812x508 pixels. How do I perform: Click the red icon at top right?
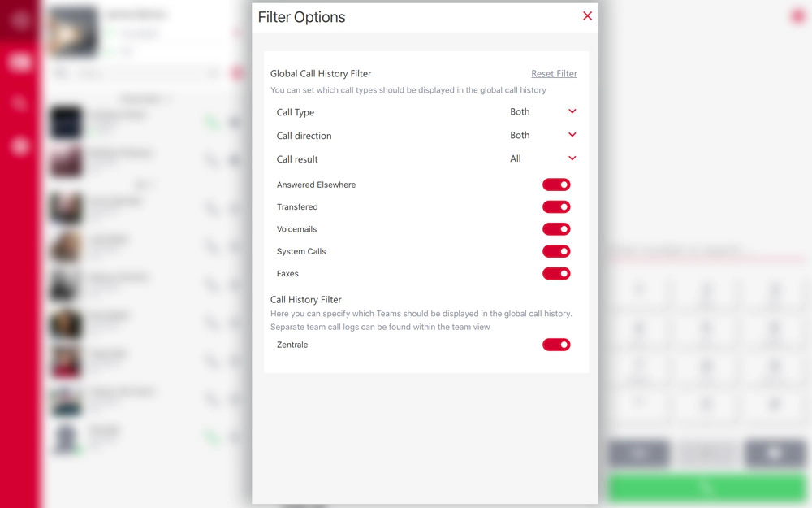(x=798, y=16)
